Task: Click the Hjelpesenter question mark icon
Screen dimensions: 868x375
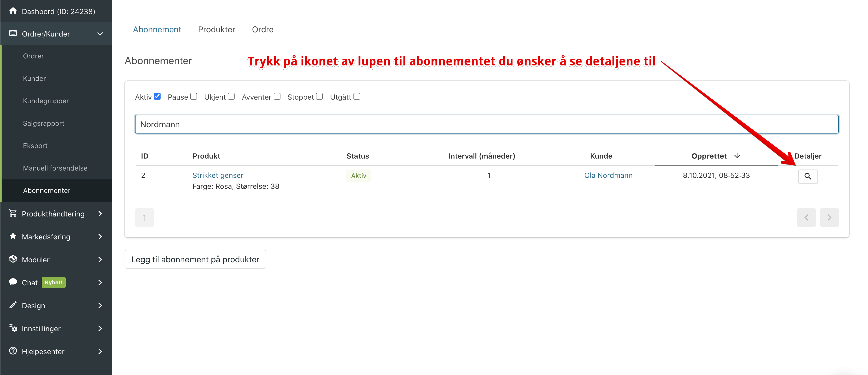Action: point(13,351)
